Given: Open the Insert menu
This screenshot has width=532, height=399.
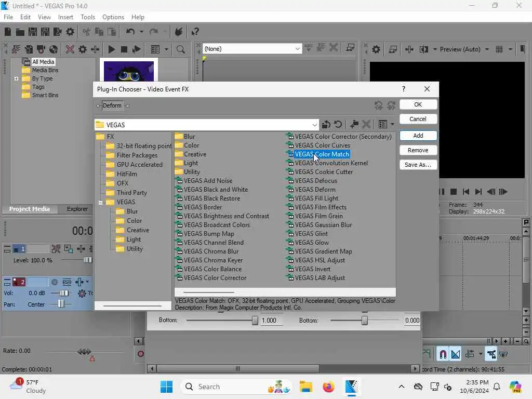Looking at the screenshot, I should tap(65, 17).
